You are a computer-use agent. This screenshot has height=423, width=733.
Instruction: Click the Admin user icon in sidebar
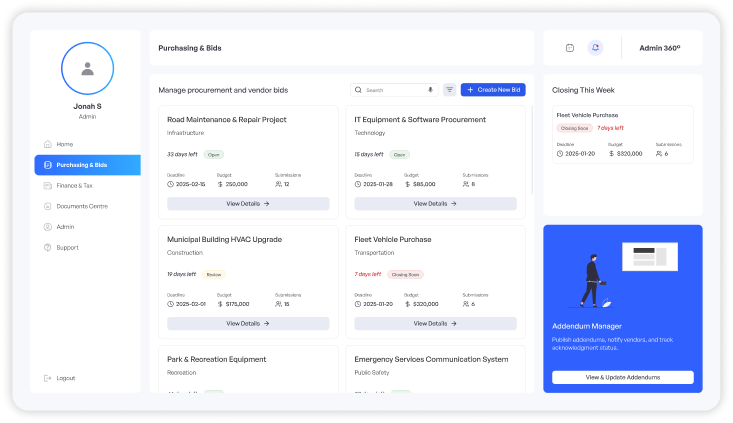47,227
